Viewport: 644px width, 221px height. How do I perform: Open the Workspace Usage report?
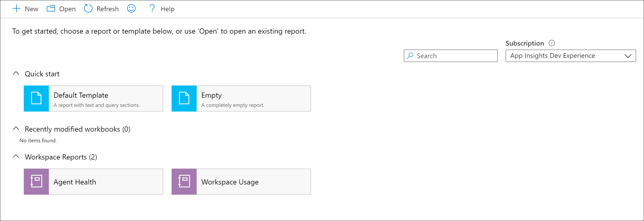[230, 182]
